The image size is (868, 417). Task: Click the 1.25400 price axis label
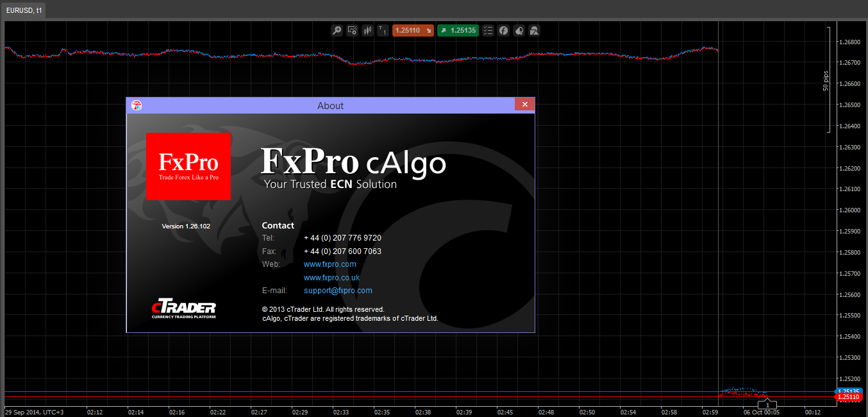[849, 336]
